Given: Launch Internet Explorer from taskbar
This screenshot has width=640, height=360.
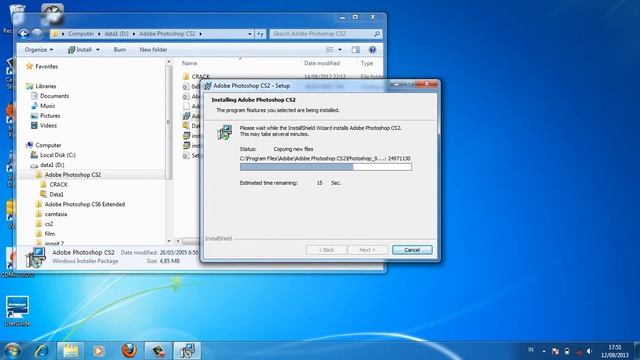Looking at the screenshot, I should (41, 351).
